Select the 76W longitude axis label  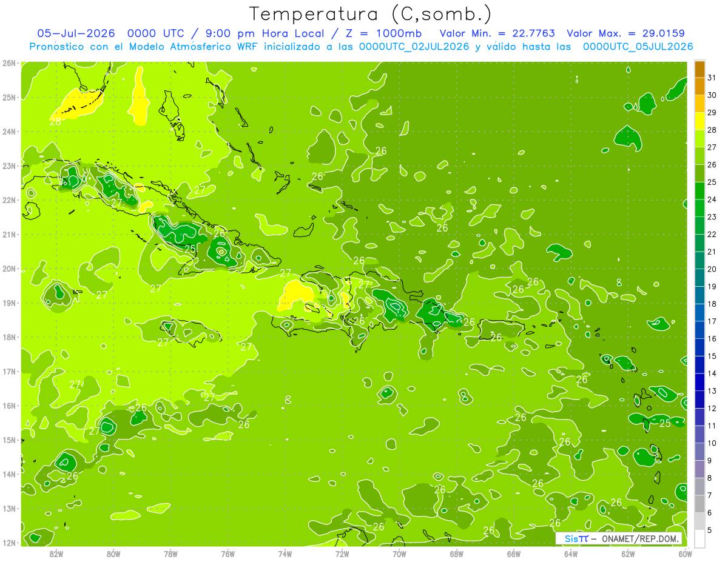(x=228, y=554)
